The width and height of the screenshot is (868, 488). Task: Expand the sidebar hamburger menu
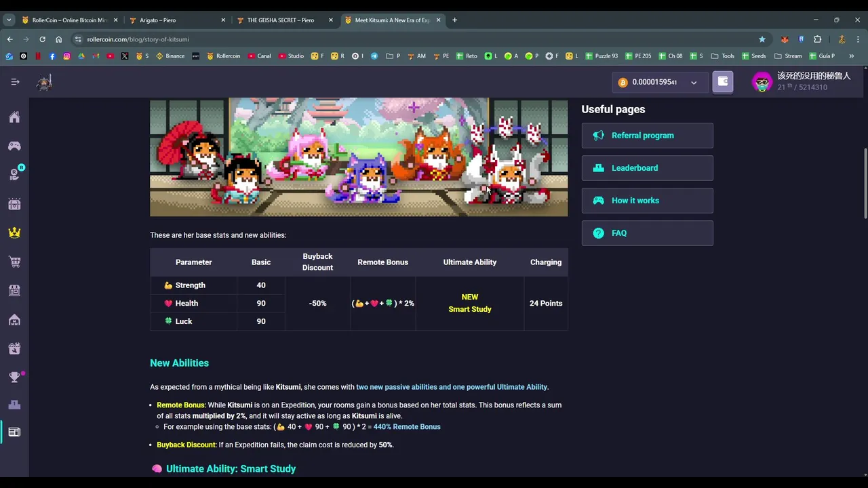point(15,82)
